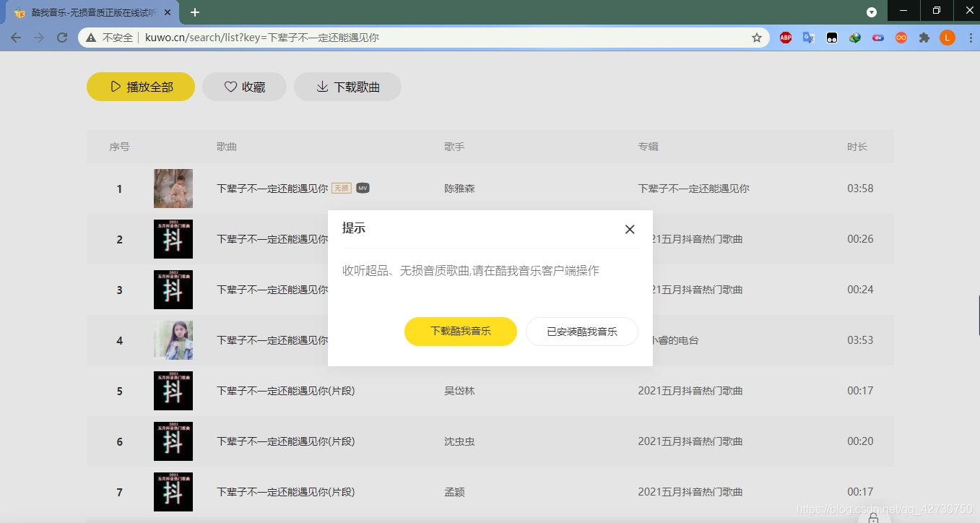Screen dimensions: 980x523
Task: Click the purple du extension icon
Action: [x=878, y=38]
